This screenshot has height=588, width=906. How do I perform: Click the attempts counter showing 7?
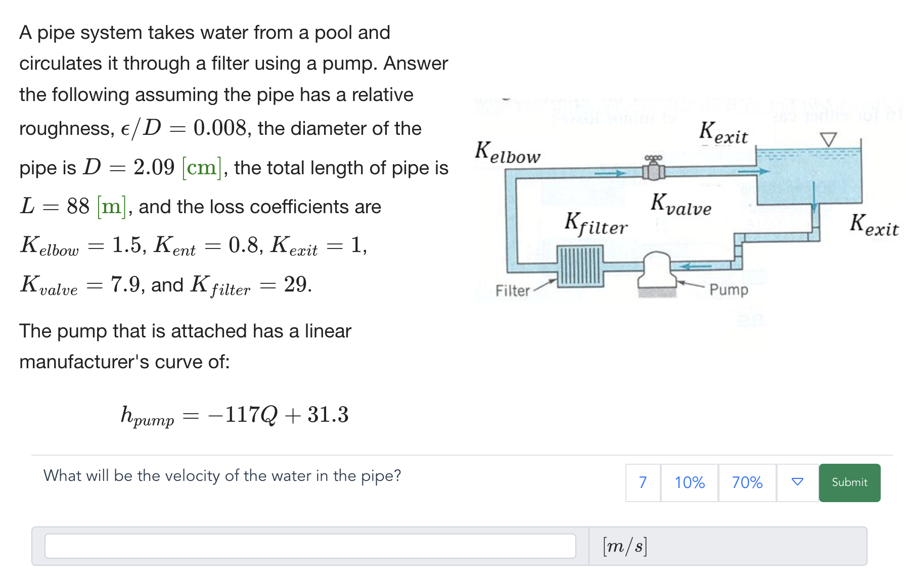click(642, 482)
